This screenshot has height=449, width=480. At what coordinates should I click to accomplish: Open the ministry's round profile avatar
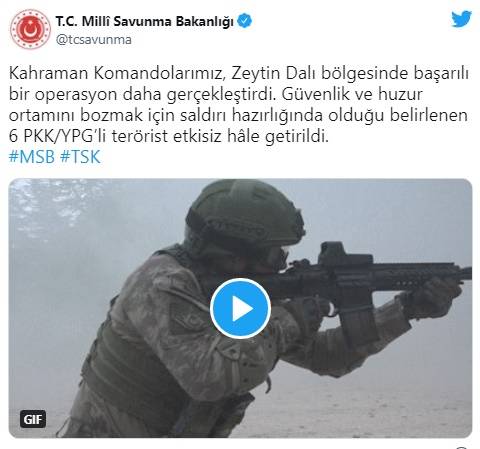tap(30, 29)
